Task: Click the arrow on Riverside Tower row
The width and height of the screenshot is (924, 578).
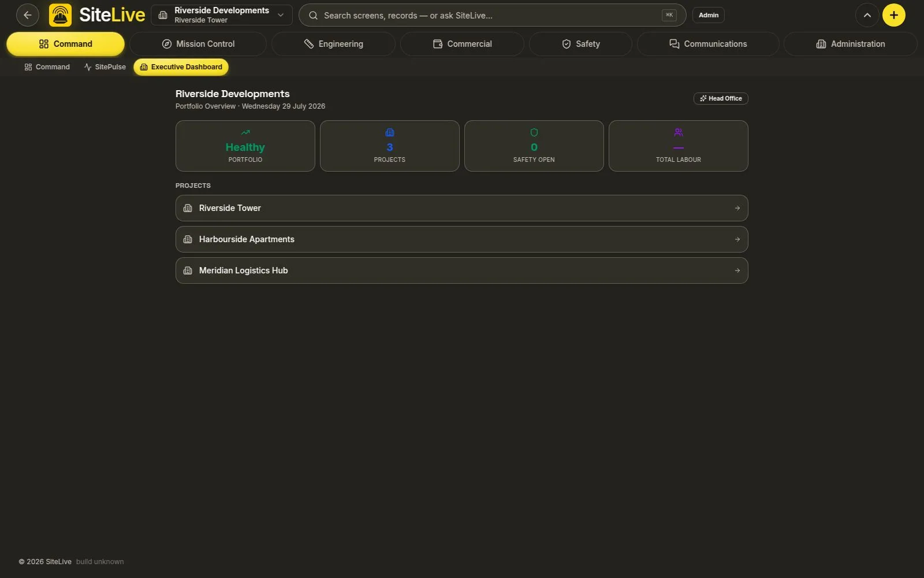Action: tap(737, 208)
